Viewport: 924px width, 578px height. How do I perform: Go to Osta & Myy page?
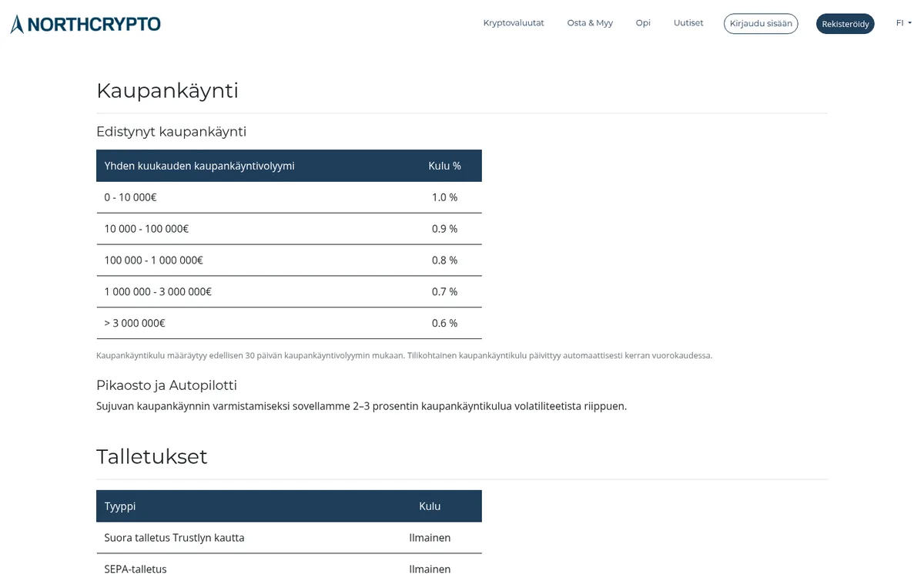[x=590, y=23]
